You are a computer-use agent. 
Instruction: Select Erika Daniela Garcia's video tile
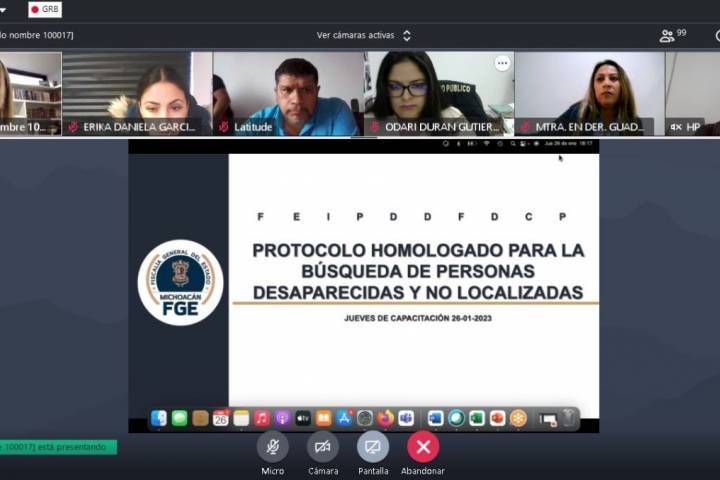tap(137, 93)
